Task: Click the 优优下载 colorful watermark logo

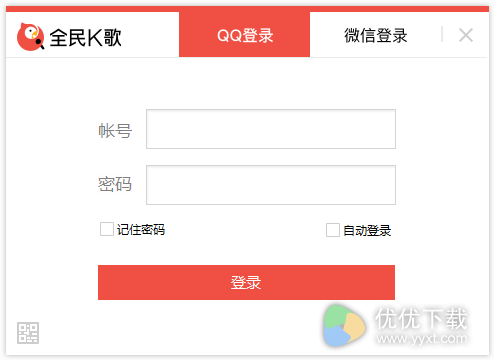Action: click(344, 325)
